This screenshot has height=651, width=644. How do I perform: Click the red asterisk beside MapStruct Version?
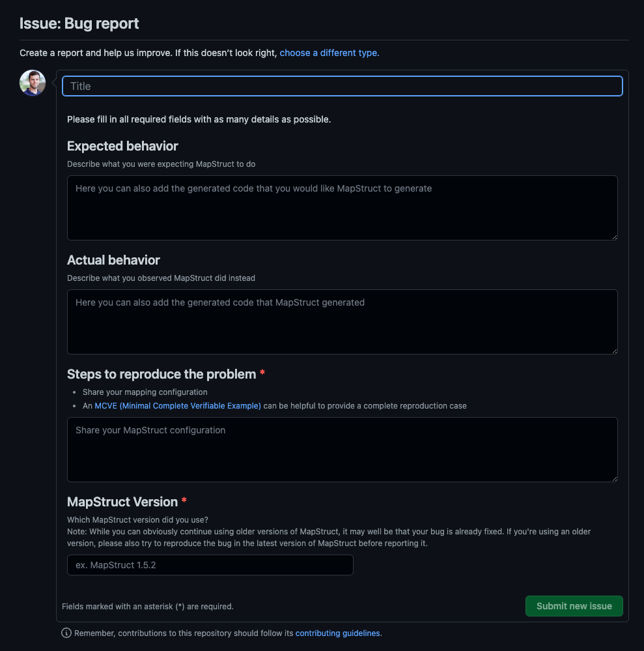184,502
